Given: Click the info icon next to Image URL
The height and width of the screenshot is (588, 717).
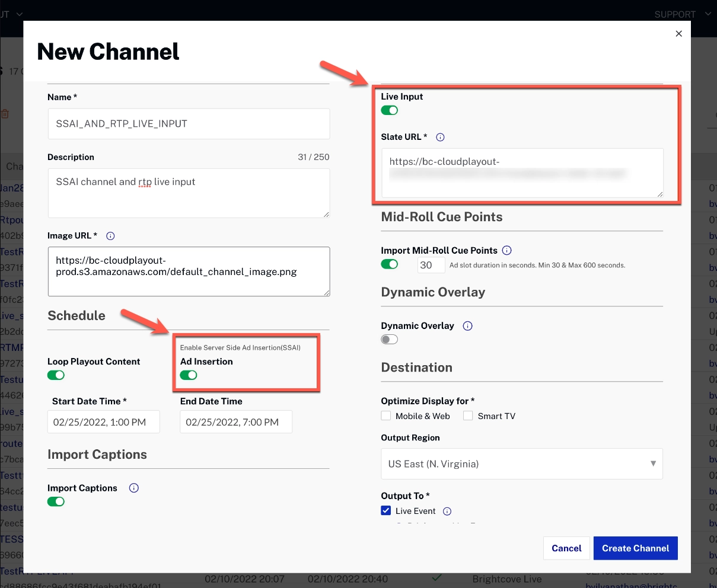Looking at the screenshot, I should [x=110, y=236].
